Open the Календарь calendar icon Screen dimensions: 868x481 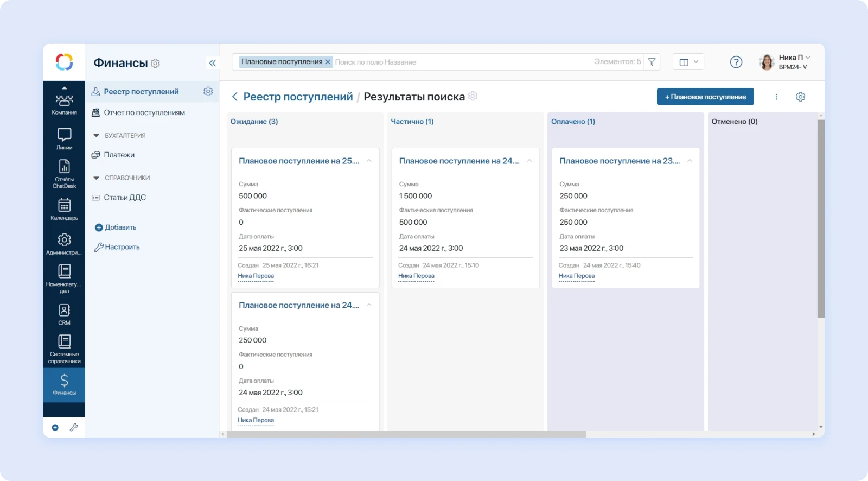tap(64, 209)
